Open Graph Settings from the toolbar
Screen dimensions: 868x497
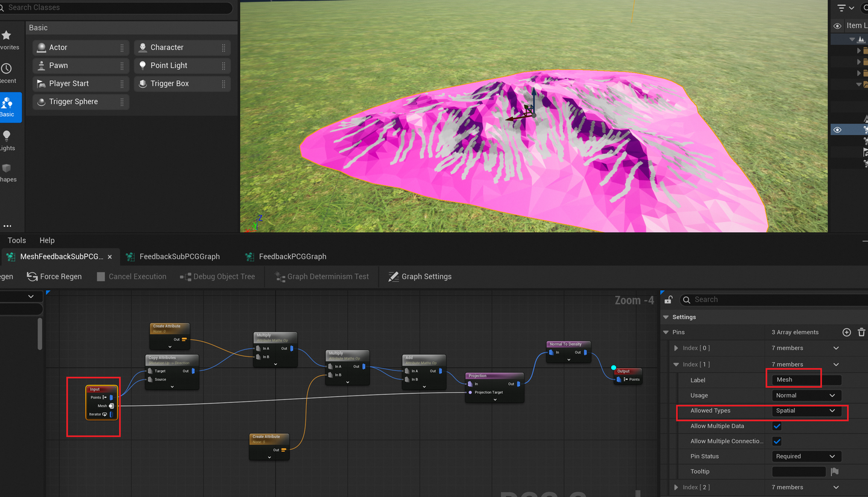[420, 276]
